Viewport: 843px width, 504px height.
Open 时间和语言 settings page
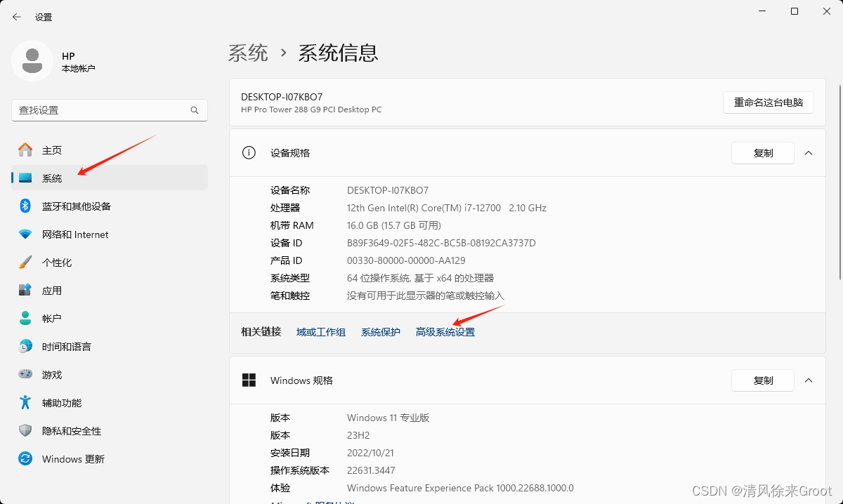coord(110,347)
